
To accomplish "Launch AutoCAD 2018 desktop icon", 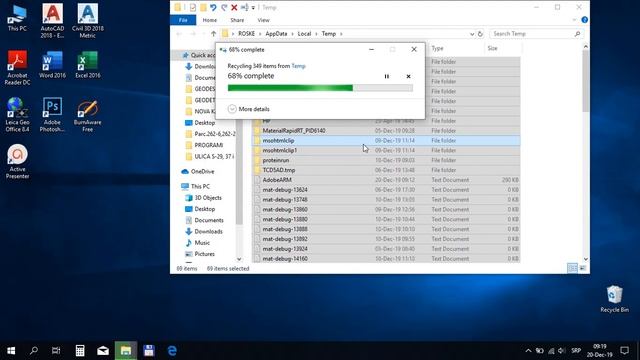I will point(52,21).
